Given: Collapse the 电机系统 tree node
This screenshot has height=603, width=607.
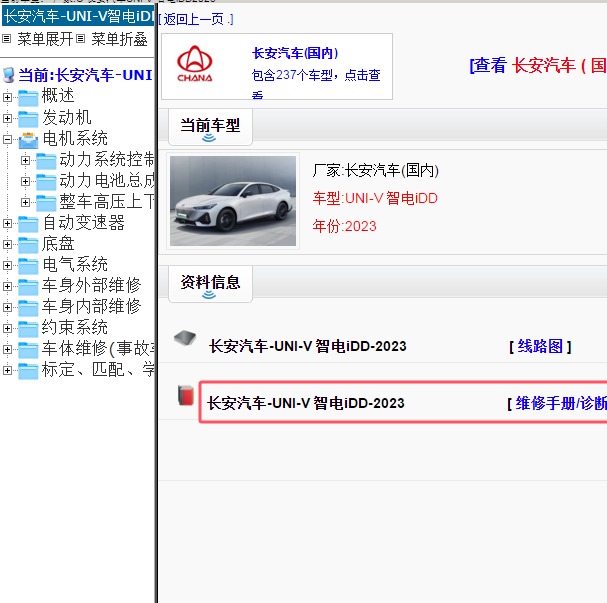Looking at the screenshot, I should (7, 139).
